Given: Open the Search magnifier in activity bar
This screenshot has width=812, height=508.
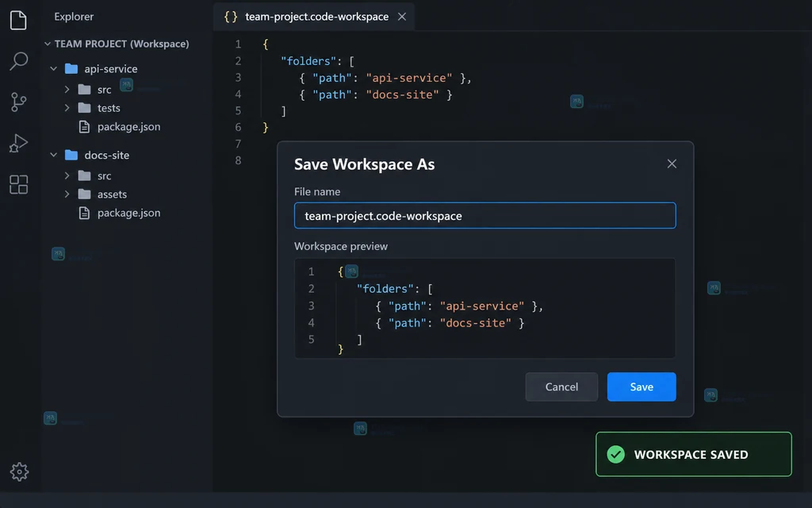Looking at the screenshot, I should point(19,60).
